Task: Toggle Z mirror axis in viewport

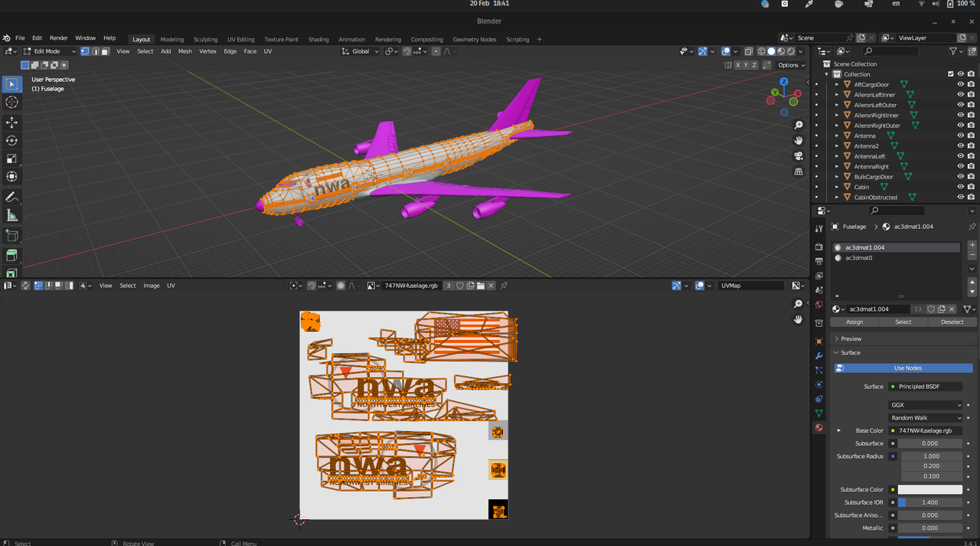Action: [x=755, y=65]
